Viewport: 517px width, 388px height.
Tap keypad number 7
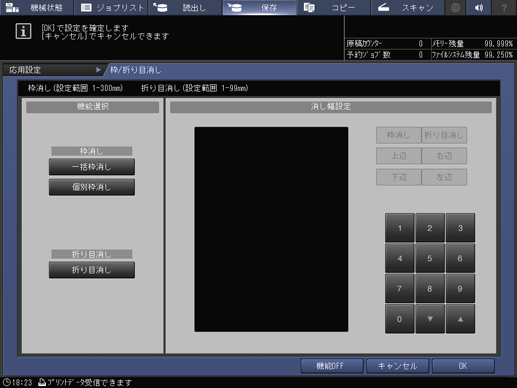point(400,289)
